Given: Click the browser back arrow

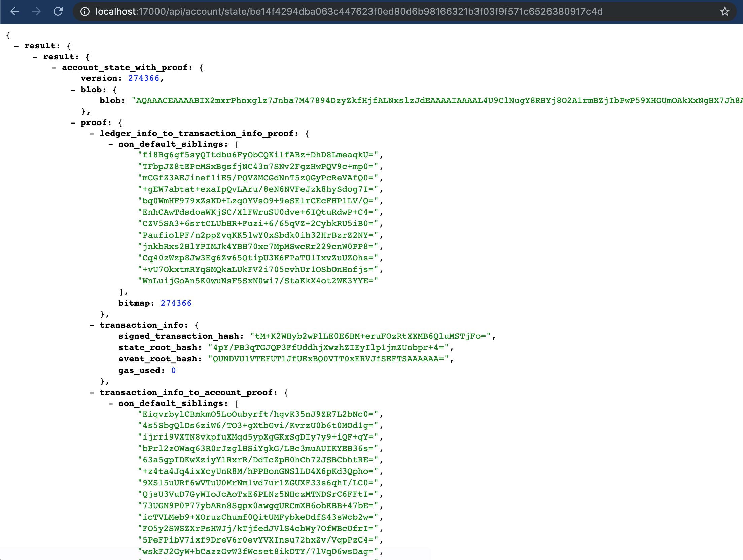Looking at the screenshot, I should (15, 12).
